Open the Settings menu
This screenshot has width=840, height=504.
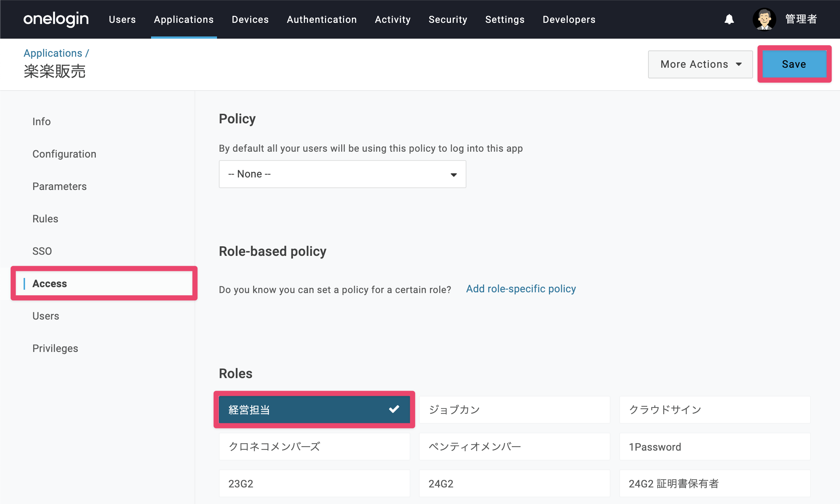(x=505, y=19)
